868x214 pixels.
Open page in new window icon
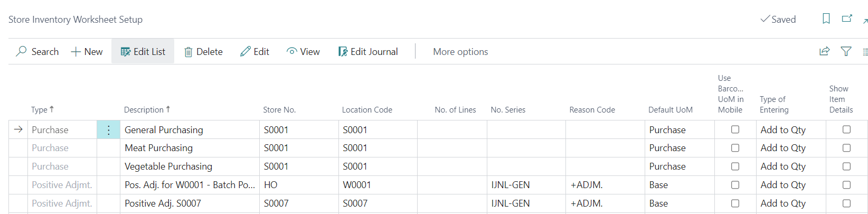(x=847, y=19)
